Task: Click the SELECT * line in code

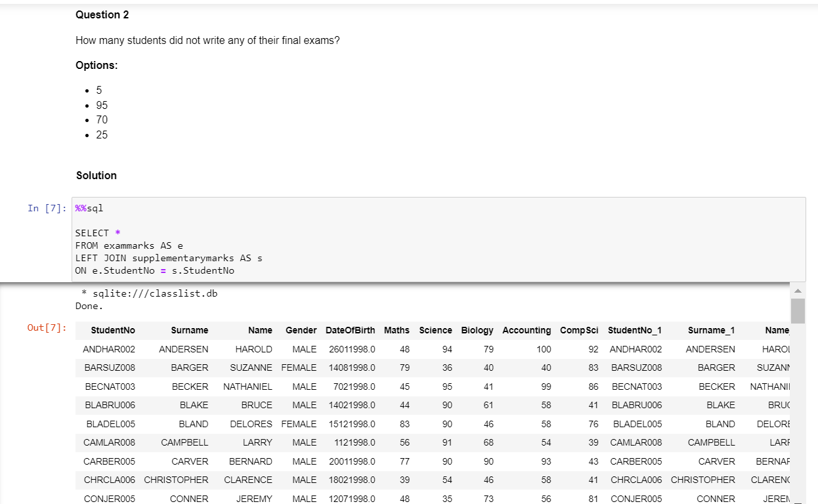Action: [x=98, y=233]
